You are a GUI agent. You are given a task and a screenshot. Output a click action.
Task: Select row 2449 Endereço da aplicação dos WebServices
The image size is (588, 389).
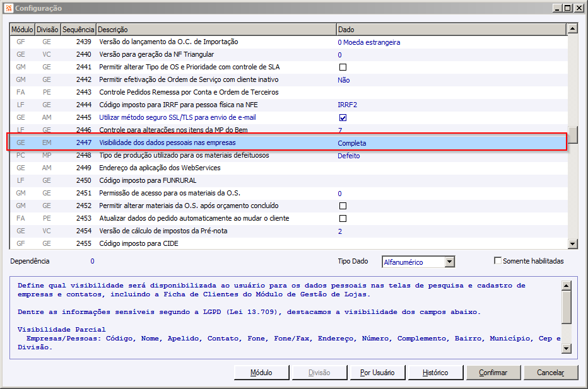(287, 168)
